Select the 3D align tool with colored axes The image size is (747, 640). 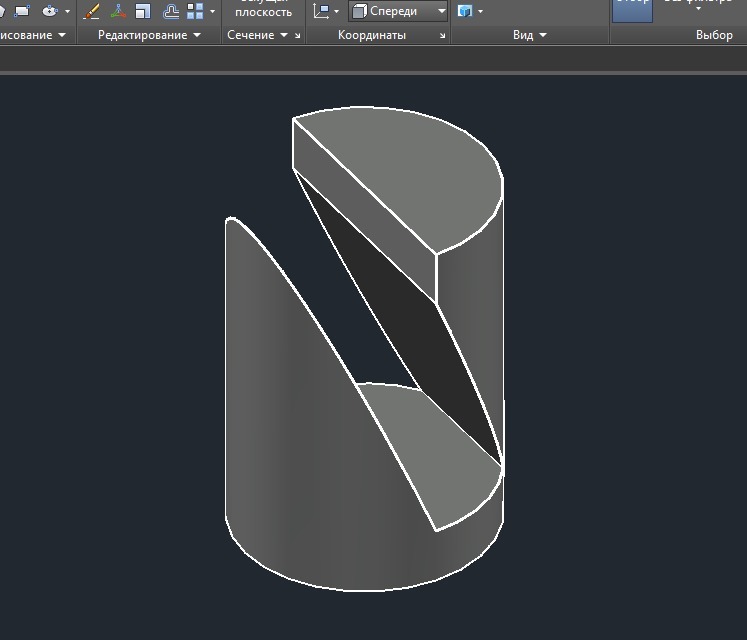point(118,11)
